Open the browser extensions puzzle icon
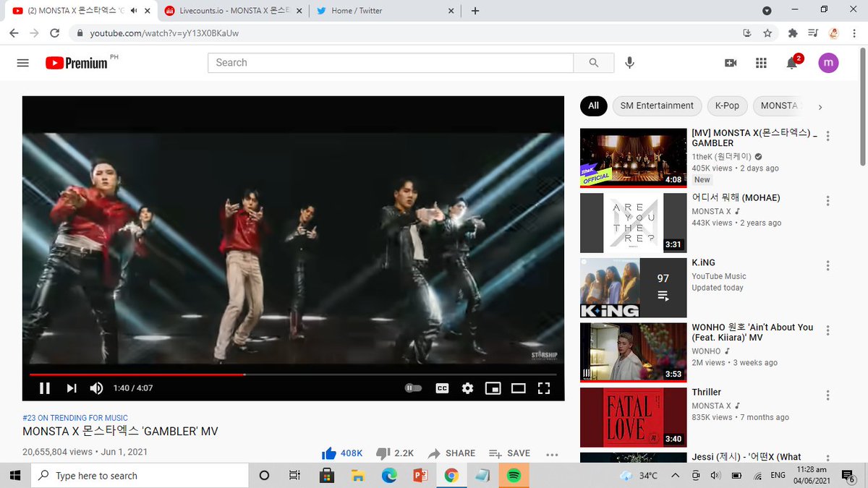The image size is (868, 488). pyautogui.click(x=793, y=33)
